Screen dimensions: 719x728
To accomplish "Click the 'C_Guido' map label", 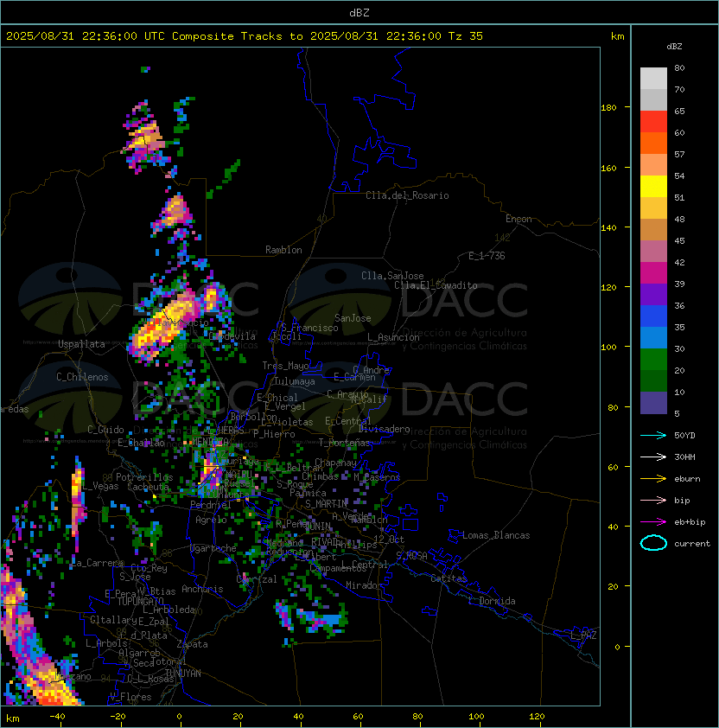I will pyautogui.click(x=105, y=430).
